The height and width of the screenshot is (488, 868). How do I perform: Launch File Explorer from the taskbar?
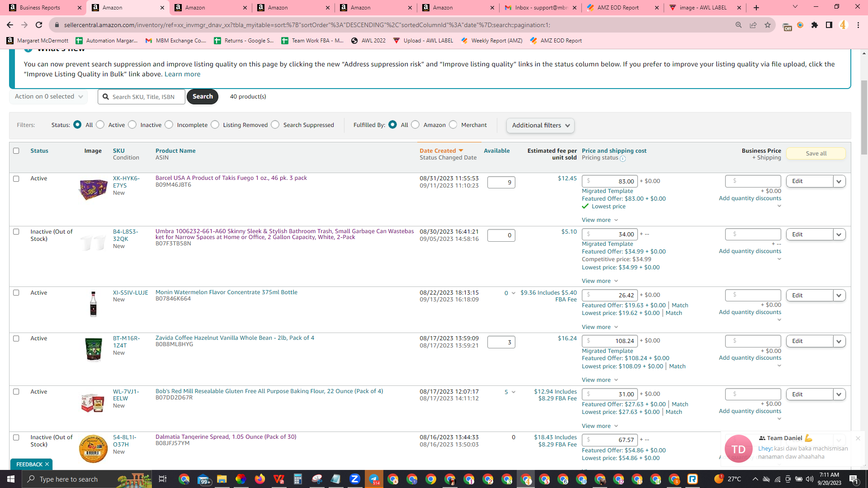pos(222,479)
